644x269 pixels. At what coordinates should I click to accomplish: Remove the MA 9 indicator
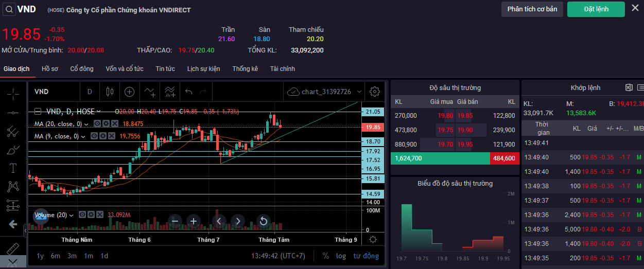click(111, 136)
